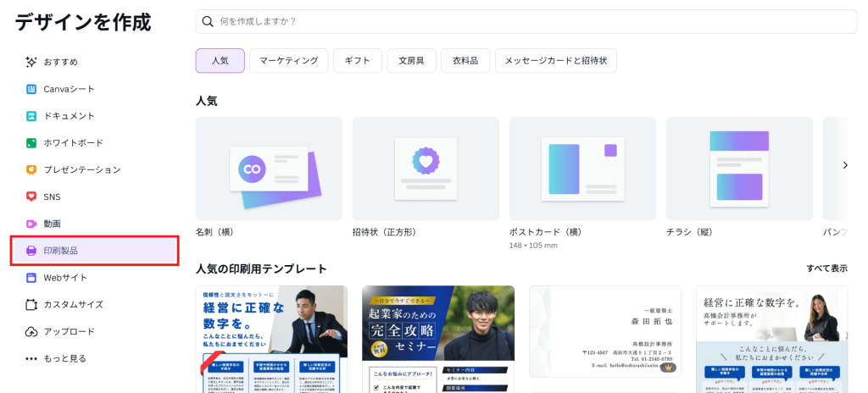Click the Webサイト browser icon

point(31,278)
